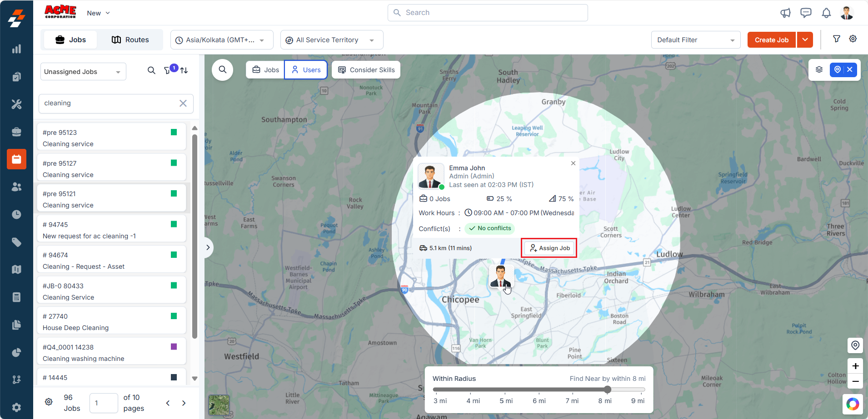Viewport: 868px width, 419px height.
Task: Open the map layers icon
Action: click(x=819, y=69)
